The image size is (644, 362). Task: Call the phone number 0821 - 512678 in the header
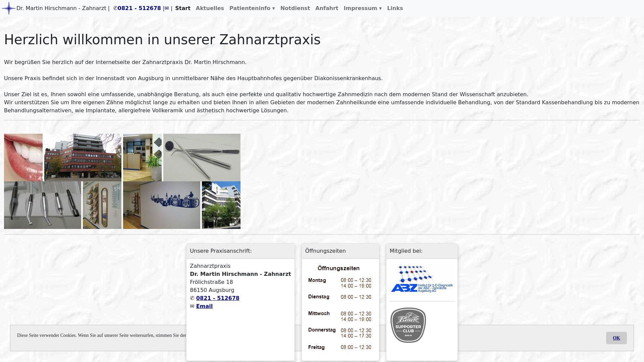tap(139, 8)
